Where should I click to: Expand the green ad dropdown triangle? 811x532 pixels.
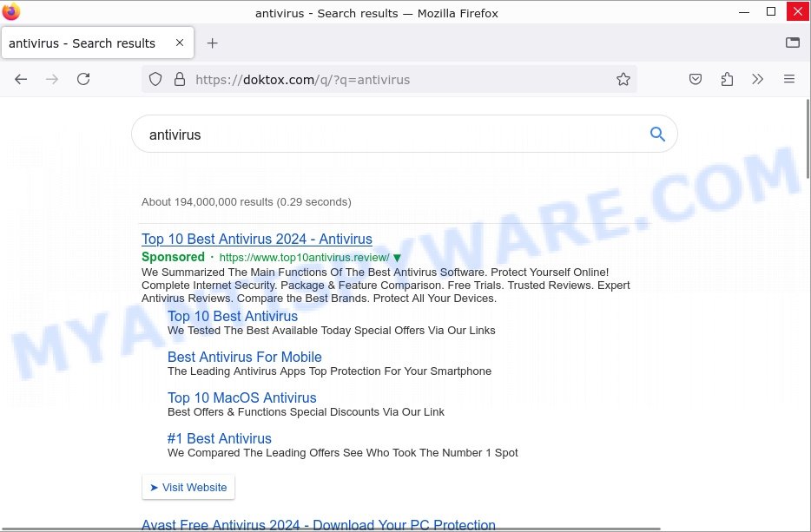pos(397,258)
